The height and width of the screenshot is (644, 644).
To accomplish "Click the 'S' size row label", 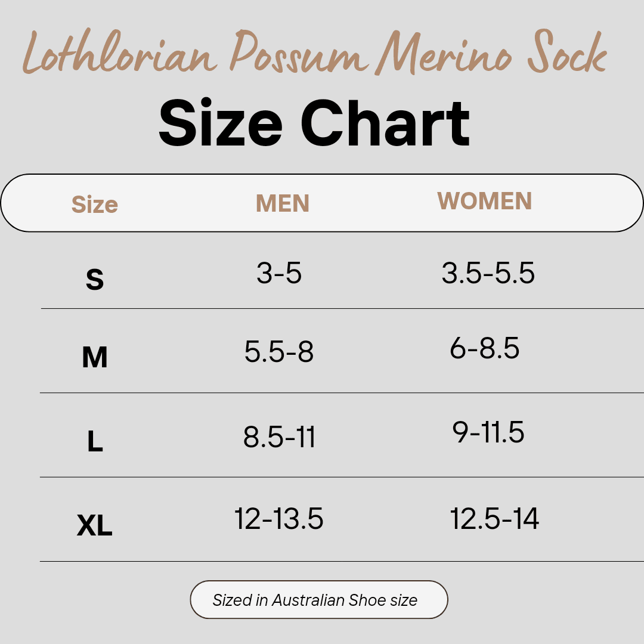I will (95, 279).
